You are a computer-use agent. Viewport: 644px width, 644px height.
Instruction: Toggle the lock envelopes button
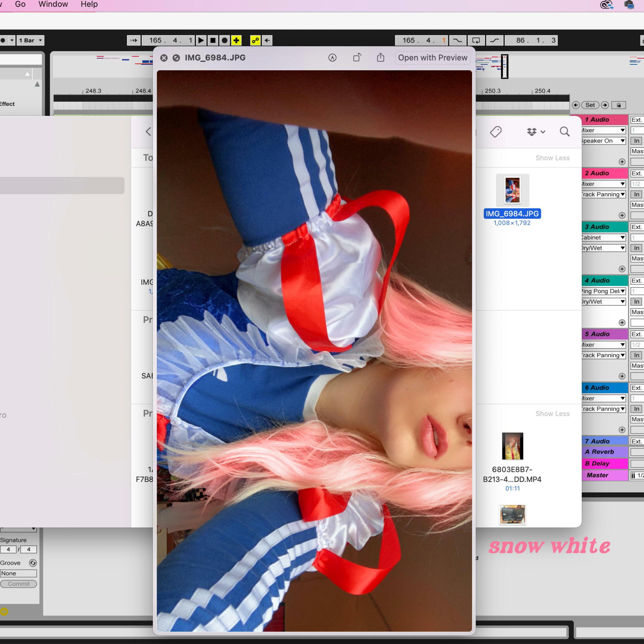pos(619,105)
